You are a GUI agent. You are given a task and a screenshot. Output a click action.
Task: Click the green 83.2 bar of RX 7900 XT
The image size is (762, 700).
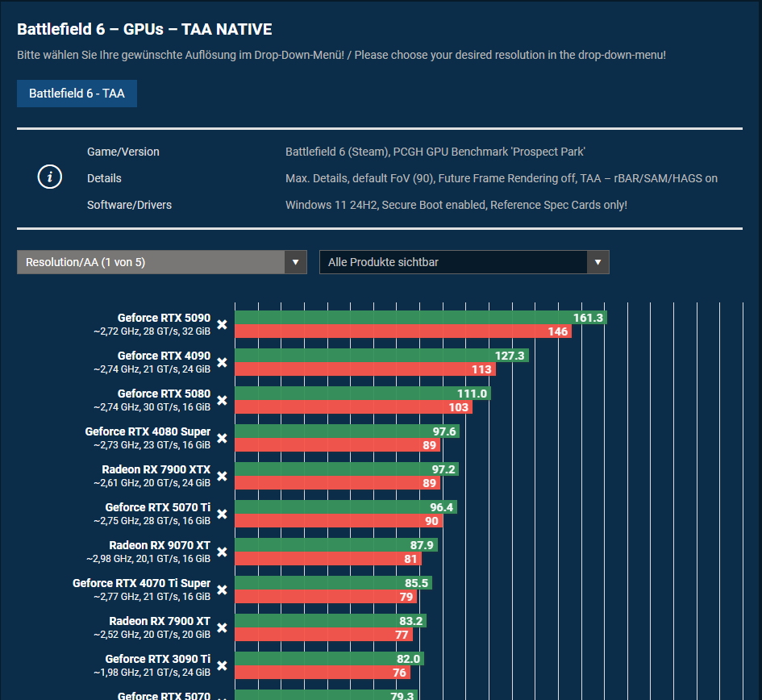(331, 621)
